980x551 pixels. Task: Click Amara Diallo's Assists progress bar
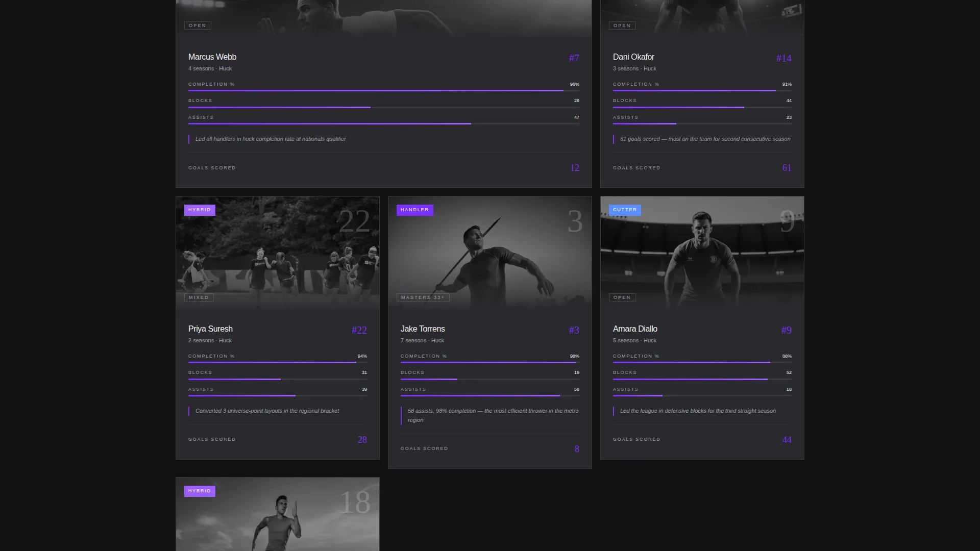pyautogui.click(x=702, y=395)
